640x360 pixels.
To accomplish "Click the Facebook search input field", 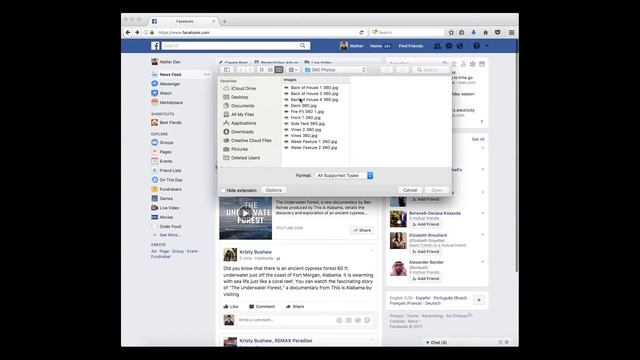I will coord(231,46).
